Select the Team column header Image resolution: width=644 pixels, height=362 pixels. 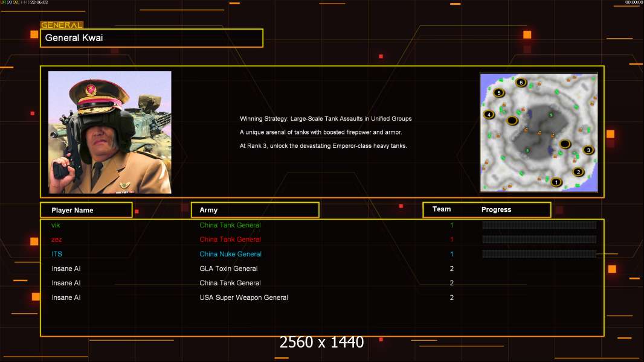click(x=442, y=209)
